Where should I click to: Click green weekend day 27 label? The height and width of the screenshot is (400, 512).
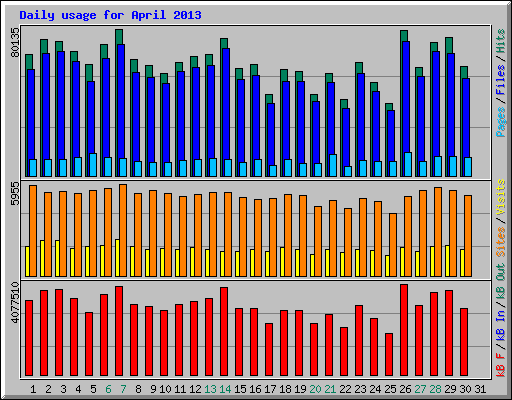[420, 389]
